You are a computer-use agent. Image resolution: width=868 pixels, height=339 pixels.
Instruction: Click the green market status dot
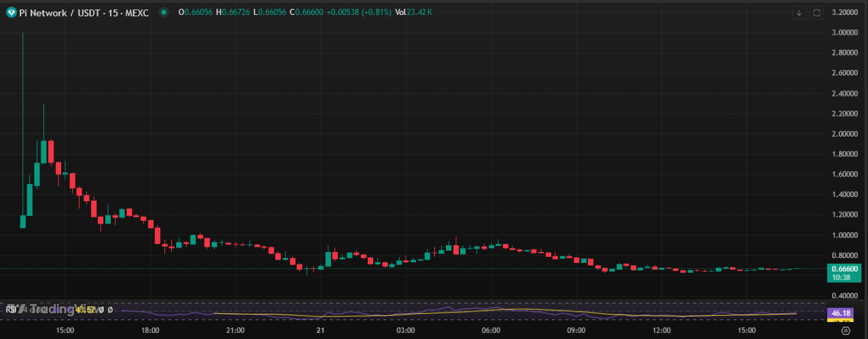pos(163,12)
